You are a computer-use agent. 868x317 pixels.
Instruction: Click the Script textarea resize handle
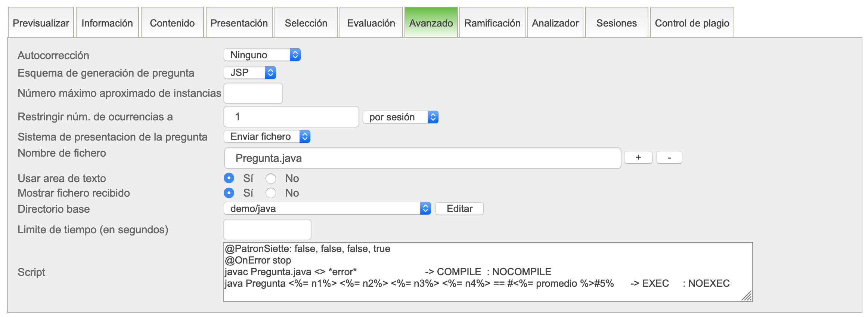747,296
